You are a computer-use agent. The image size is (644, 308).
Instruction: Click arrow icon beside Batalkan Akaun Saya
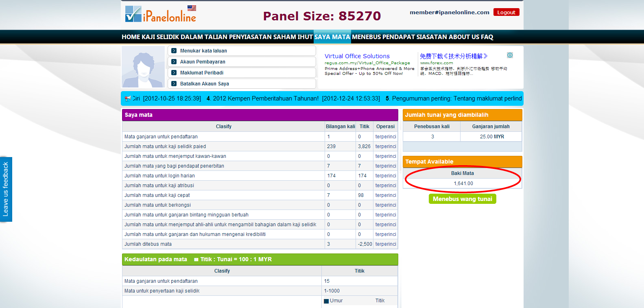174,84
